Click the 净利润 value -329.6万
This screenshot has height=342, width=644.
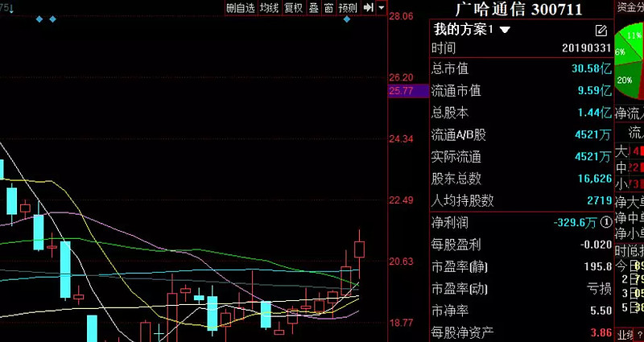(575, 223)
